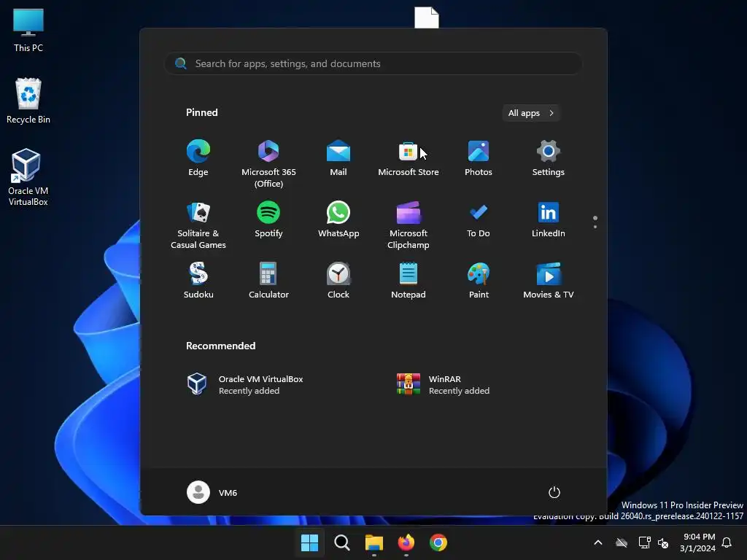The height and width of the screenshot is (560, 747).
Task: Open Solitaire & Casual Games
Action: click(198, 225)
